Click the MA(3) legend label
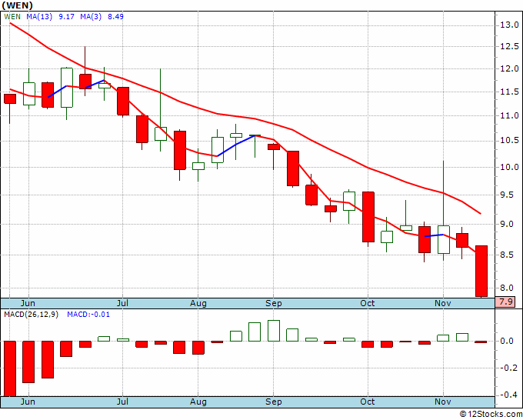 tap(91, 16)
